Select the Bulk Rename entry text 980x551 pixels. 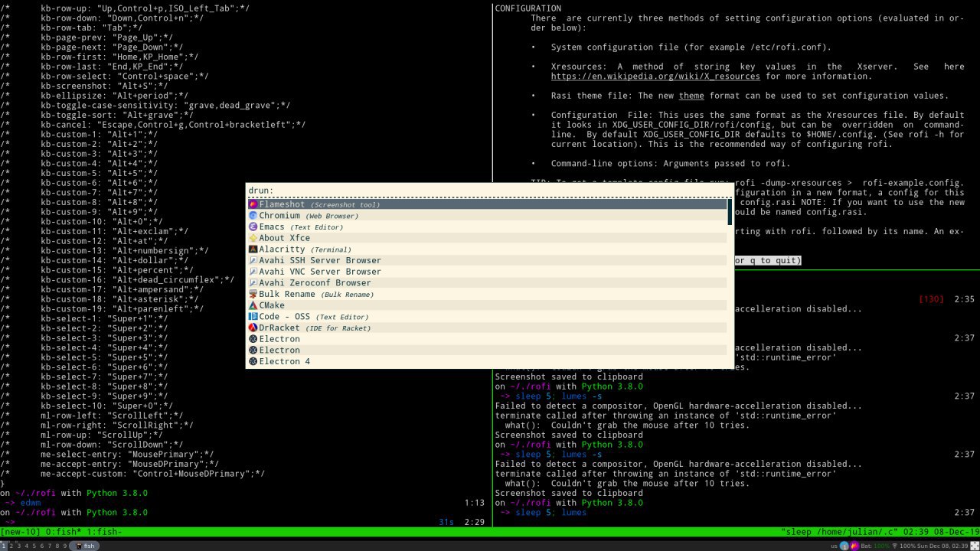coord(316,294)
